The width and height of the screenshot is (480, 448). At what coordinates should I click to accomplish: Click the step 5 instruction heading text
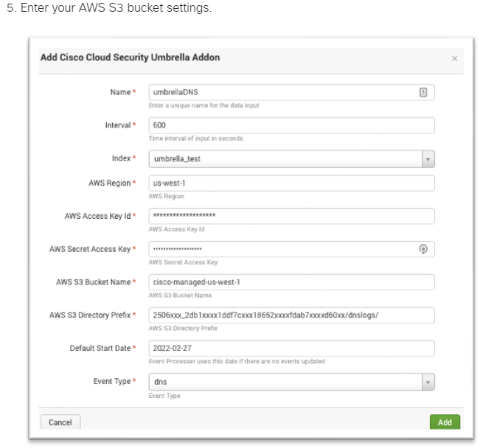coord(109,7)
